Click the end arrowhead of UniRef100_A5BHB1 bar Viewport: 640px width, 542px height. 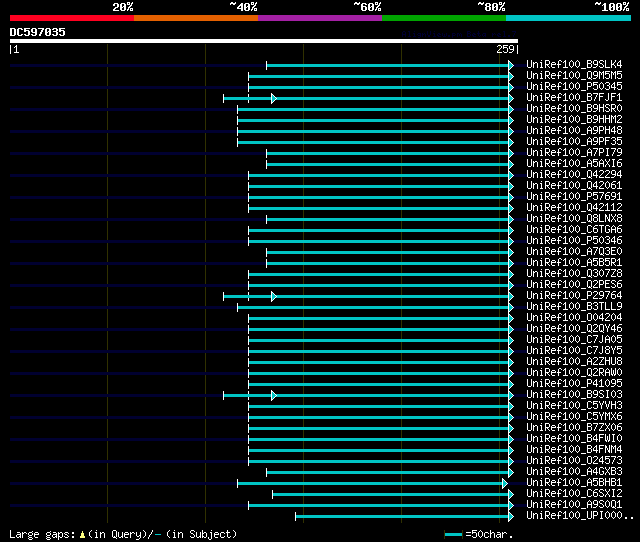505,484
